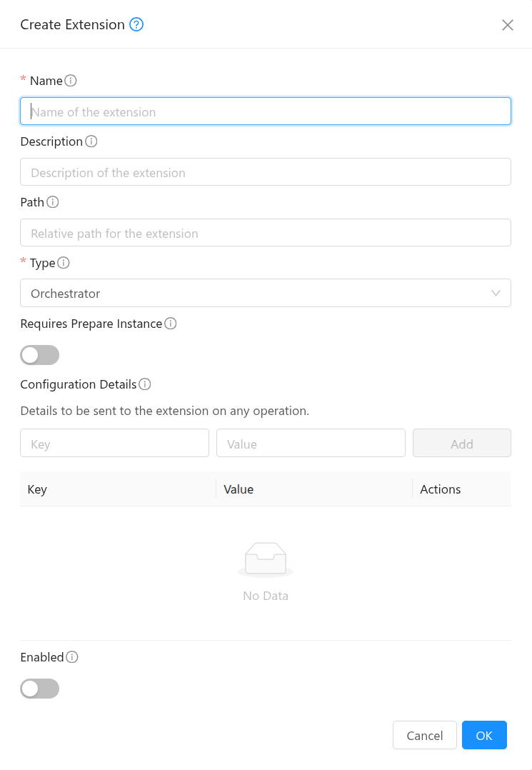The image size is (532, 770).
Task: Click the Actions column header
Action: click(x=440, y=489)
